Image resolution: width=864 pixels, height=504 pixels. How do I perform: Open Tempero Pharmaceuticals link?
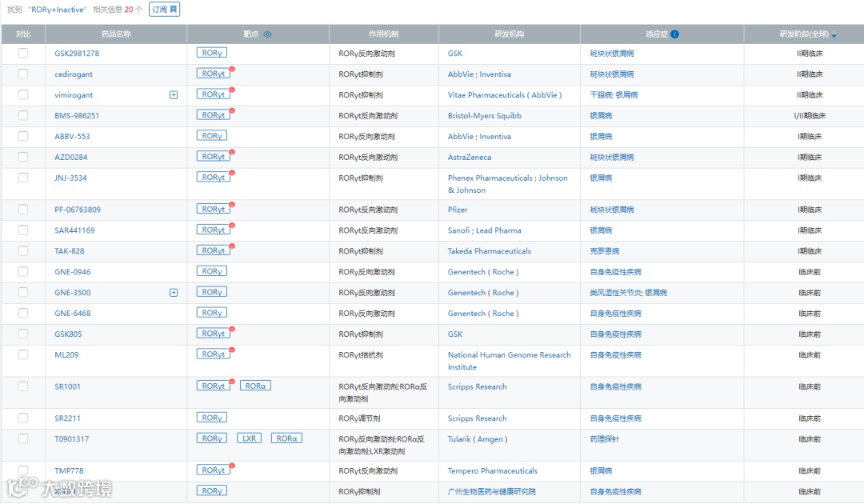coord(493,471)
